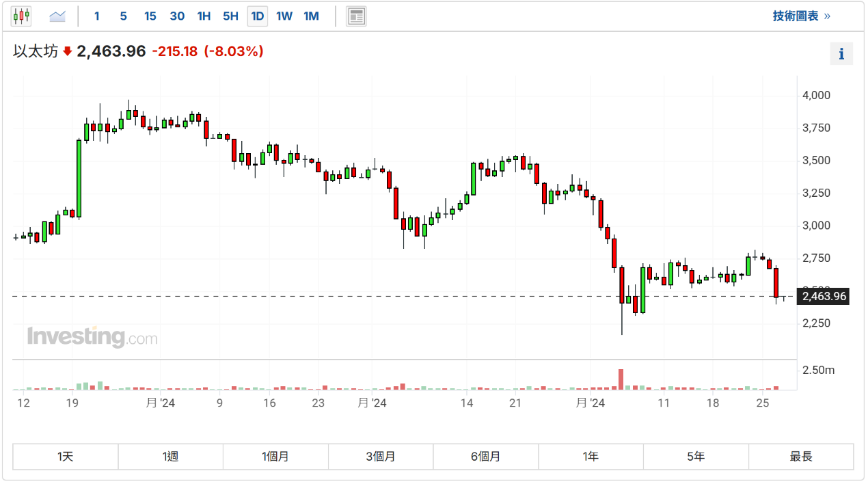Choose the 1W weekly interval

(284, 16)
